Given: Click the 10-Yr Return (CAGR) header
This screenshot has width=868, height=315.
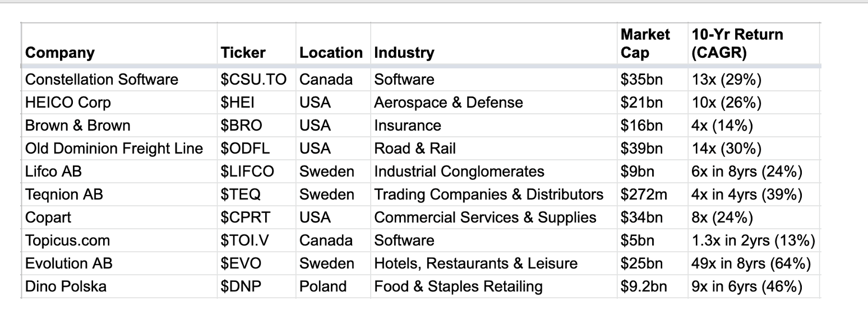Looking at the screenshot, I should coord(737,44).
